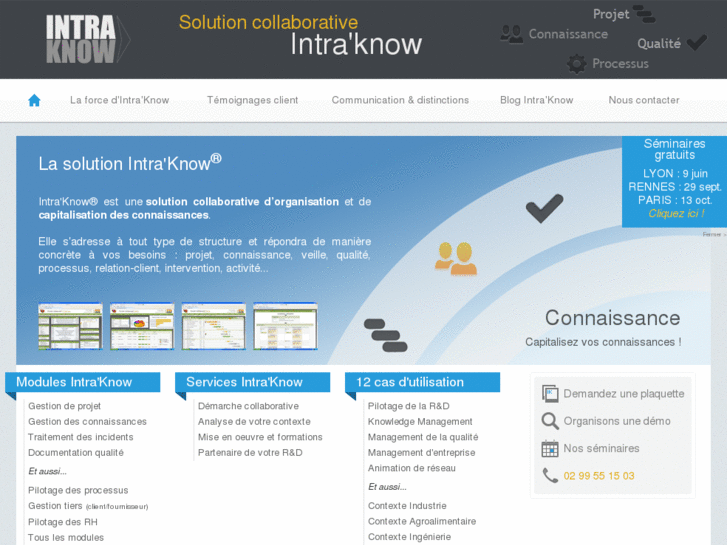Click the calendar icon beside Nos séminaires
Screen dimensions: 727x545
point(550,449)
